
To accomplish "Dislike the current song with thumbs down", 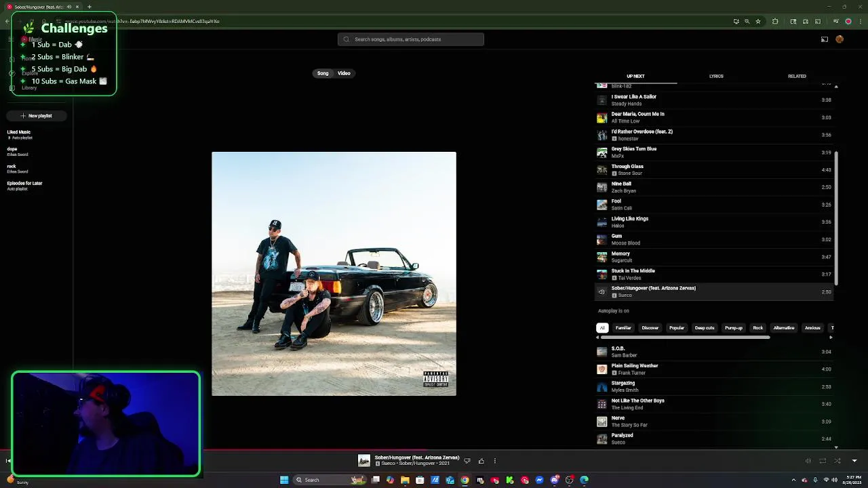I will 467,461.
